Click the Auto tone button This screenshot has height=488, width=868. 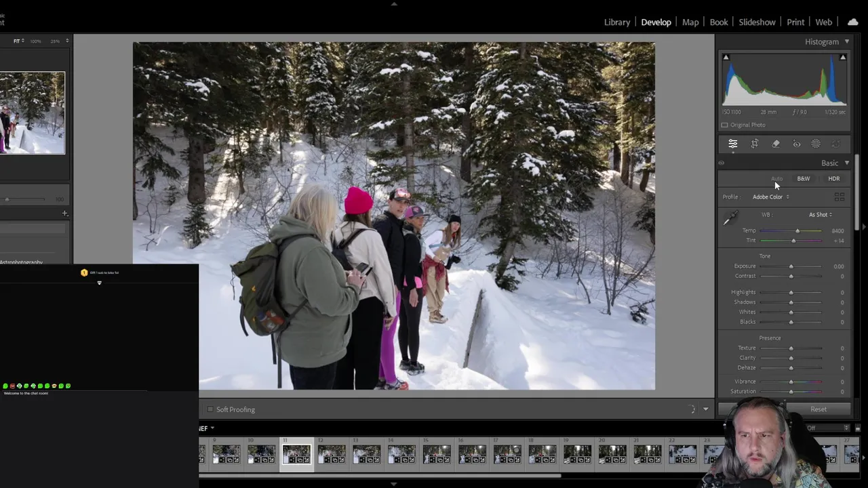click(776, 178)
